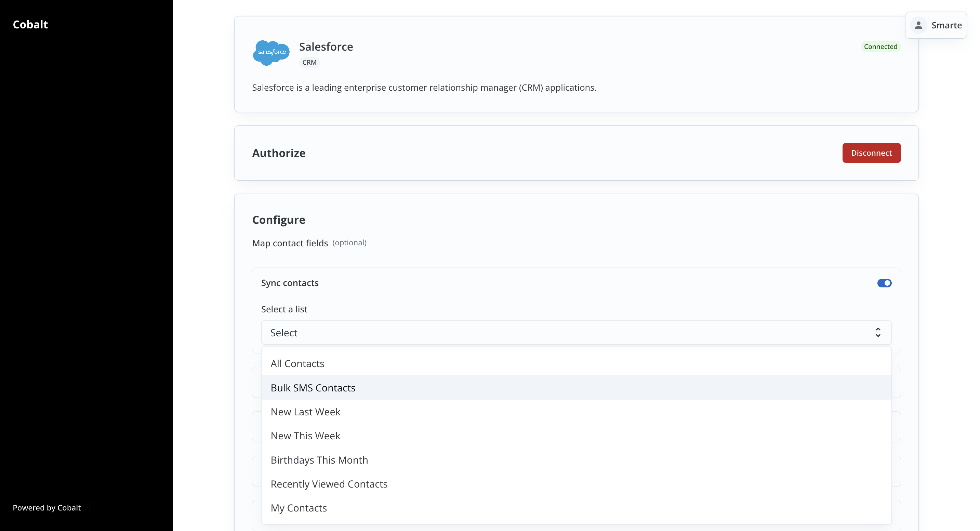The image size is (980, 531).
Task: Choose All Contacts from the list
Action: (x=297, y=363)
